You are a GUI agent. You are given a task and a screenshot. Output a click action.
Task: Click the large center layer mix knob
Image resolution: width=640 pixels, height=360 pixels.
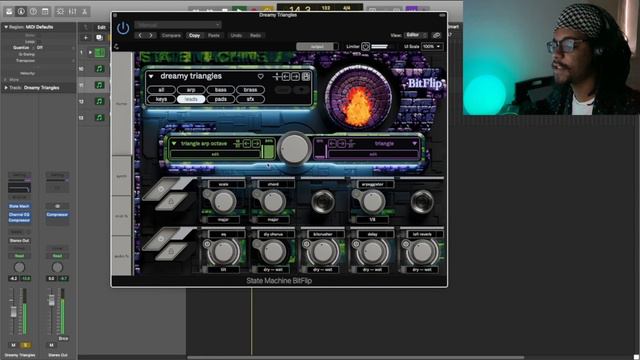pos(295,148)
